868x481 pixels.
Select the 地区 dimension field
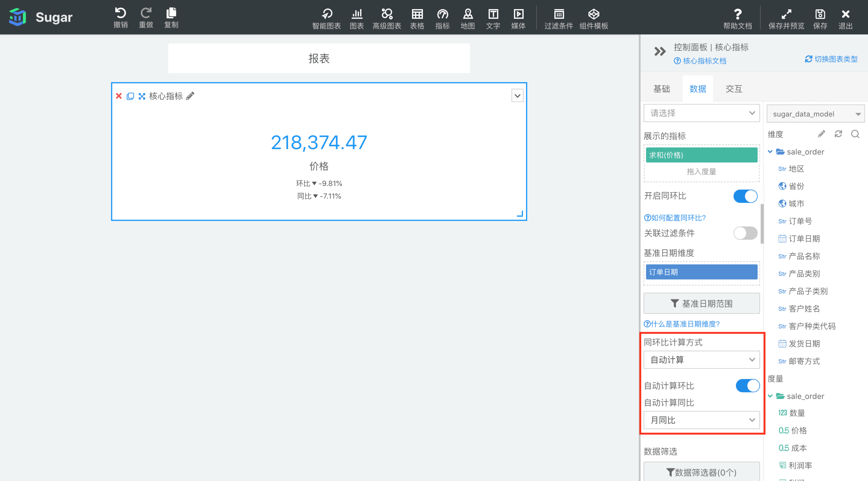coord(791,169)
